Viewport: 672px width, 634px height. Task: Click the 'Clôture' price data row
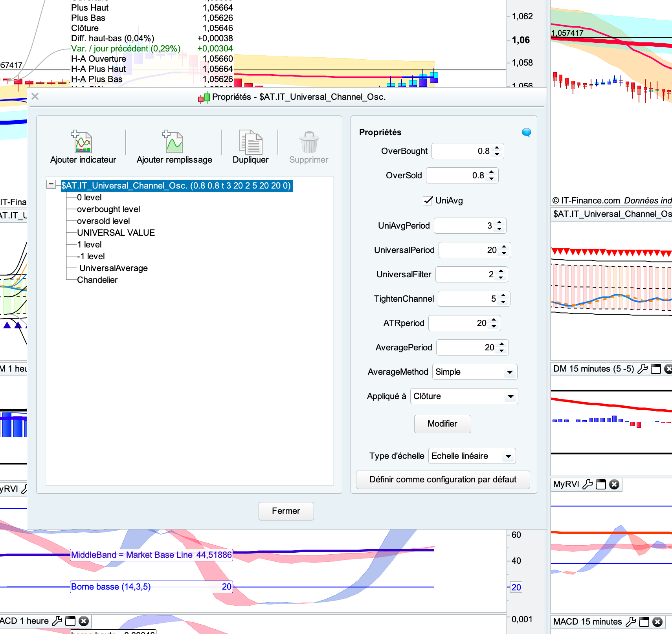[x=152, y=28]
